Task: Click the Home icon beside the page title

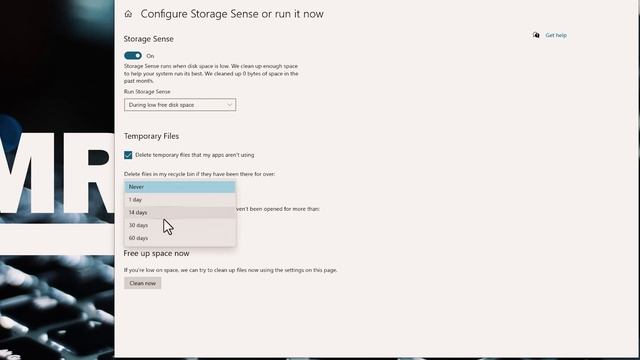Action: click(x=128, y=14)
